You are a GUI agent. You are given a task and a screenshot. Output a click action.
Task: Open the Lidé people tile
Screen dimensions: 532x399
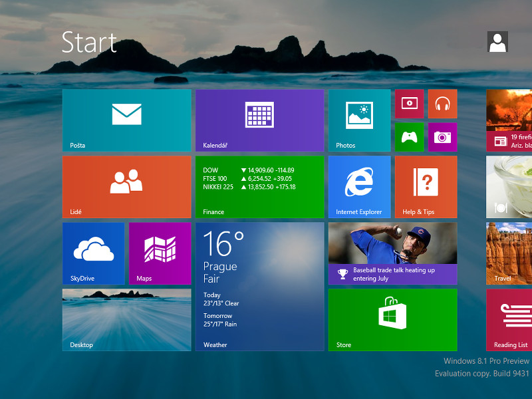[127, 187]
